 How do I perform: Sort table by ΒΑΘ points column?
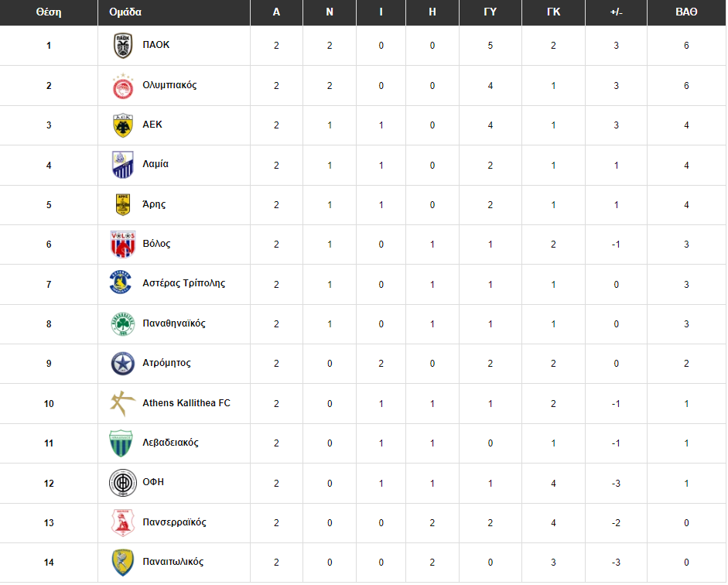(686, 12)
